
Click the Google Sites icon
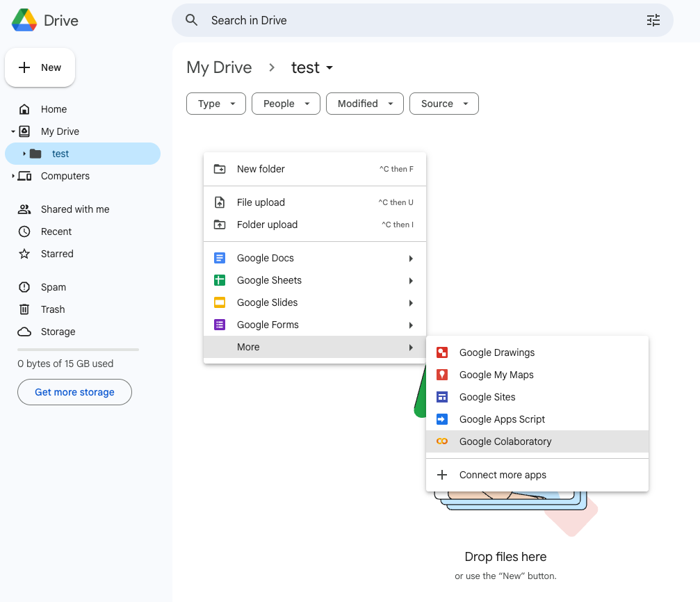click(x=442, y=397)
